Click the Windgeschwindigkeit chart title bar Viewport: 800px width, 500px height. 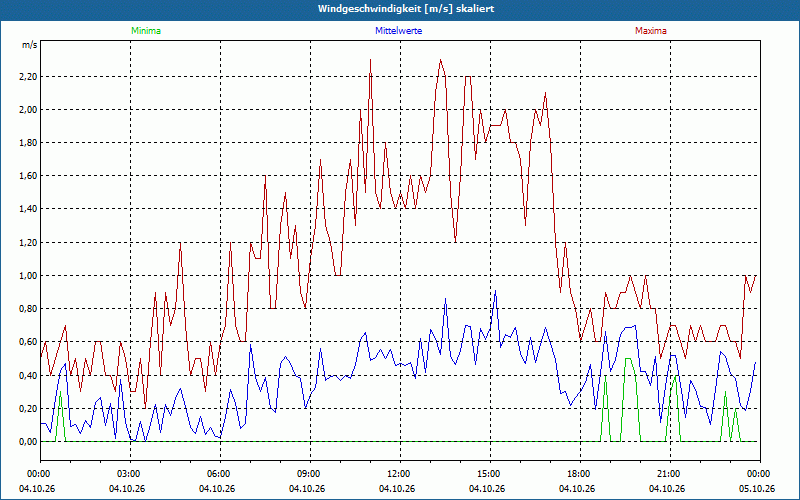coord(400,9)
